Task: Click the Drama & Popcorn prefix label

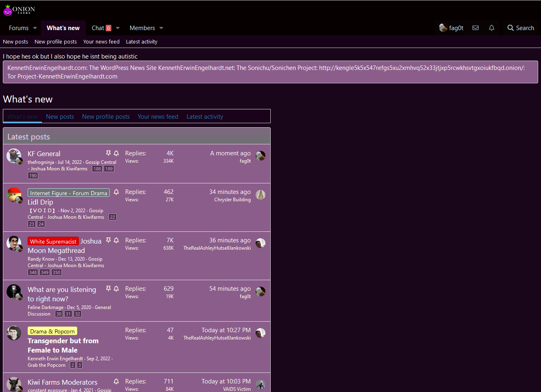Action: point(52,331)
